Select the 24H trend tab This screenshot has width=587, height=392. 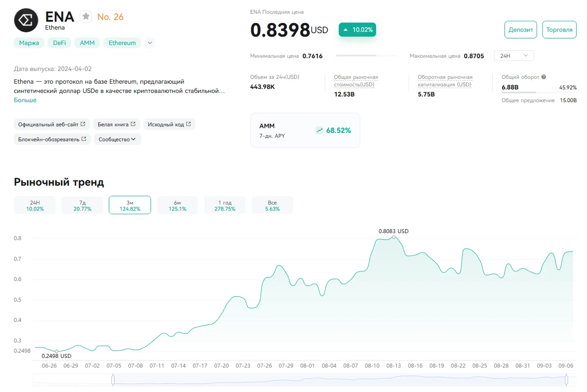(x=35, y=205)
